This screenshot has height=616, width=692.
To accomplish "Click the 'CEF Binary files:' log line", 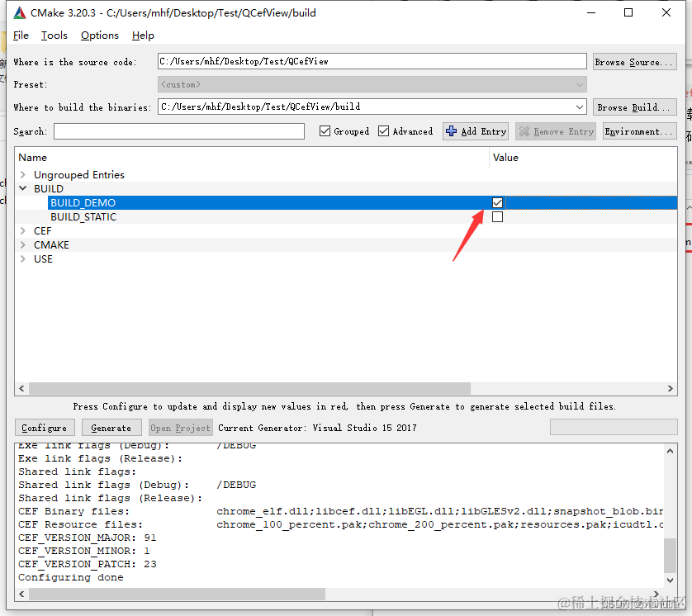I will [x=340, y=511].
